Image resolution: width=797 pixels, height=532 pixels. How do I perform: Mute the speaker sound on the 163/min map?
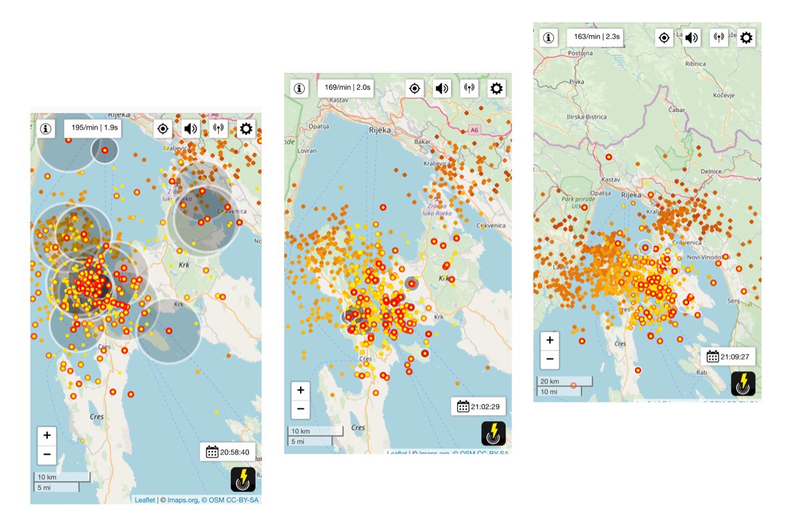691,38
